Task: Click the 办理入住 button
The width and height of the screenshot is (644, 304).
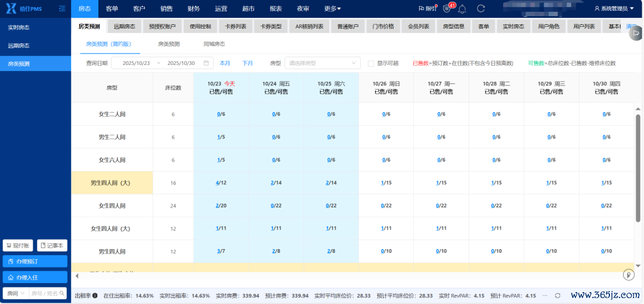Action: (35, 277)
